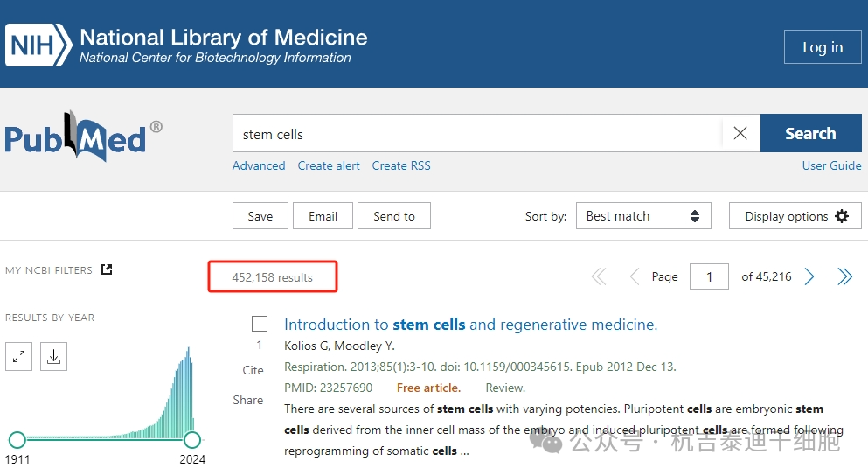
Task: Click the NIH logo icon
Action: [38, 45]
